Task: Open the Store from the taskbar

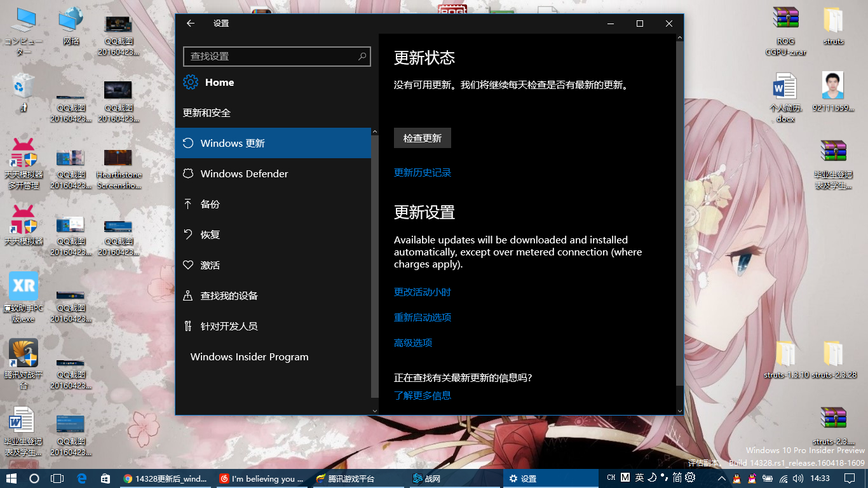Action: pos(105,478)
